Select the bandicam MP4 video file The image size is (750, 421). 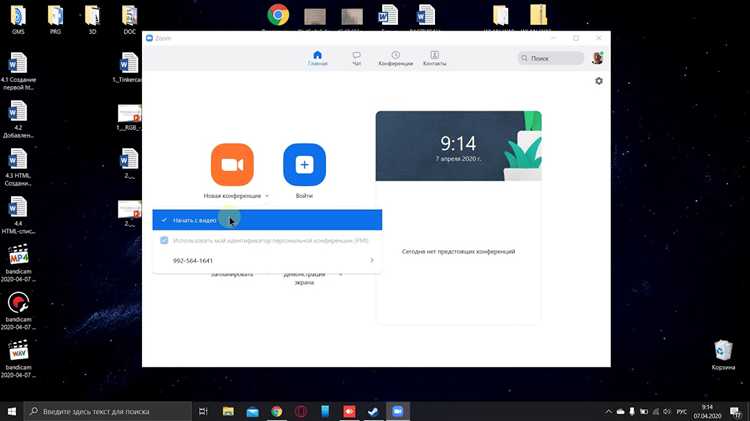[x=18, y=263]
